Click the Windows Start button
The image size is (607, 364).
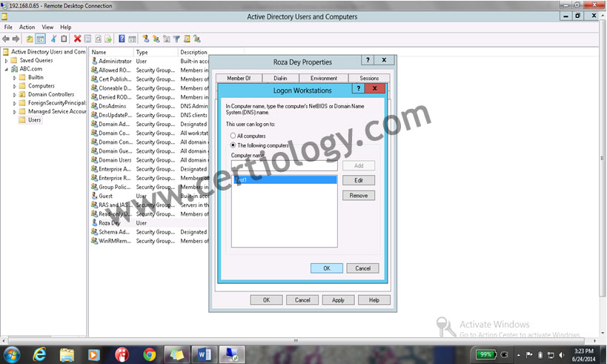[12, 354]
